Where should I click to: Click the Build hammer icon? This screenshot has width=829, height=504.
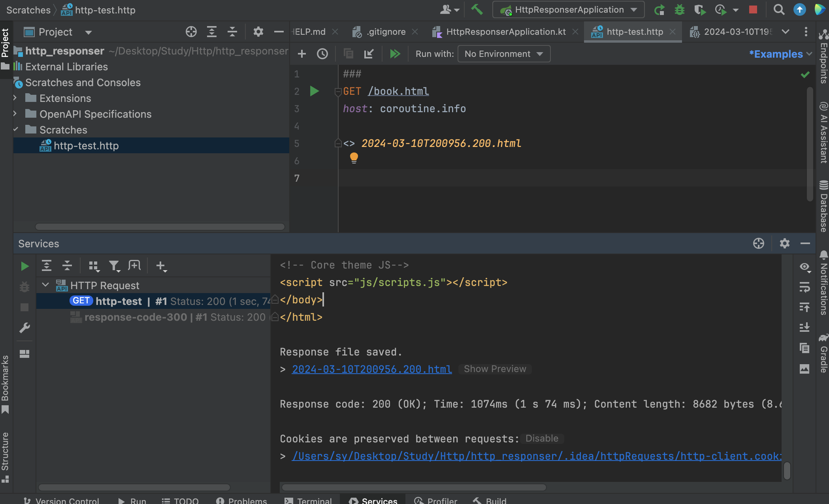pos(477,9)
